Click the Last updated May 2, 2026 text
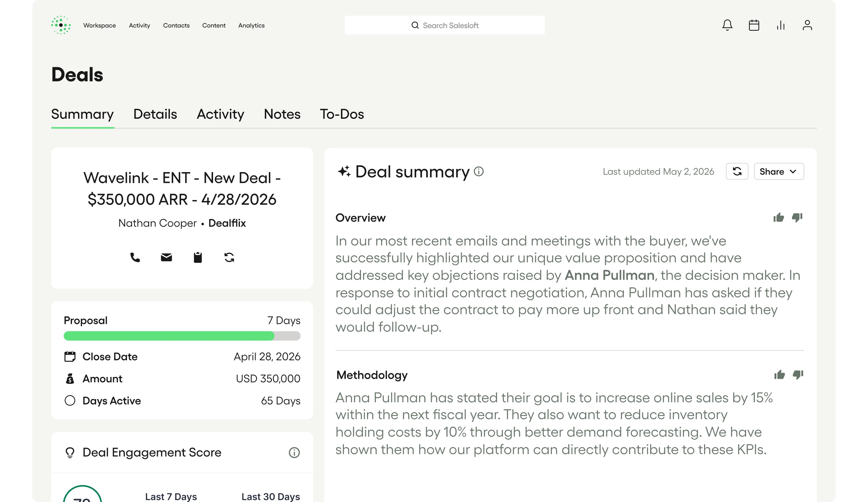This screenshot has height=502, width=868. pyautogui.click(x=658, y=171)
